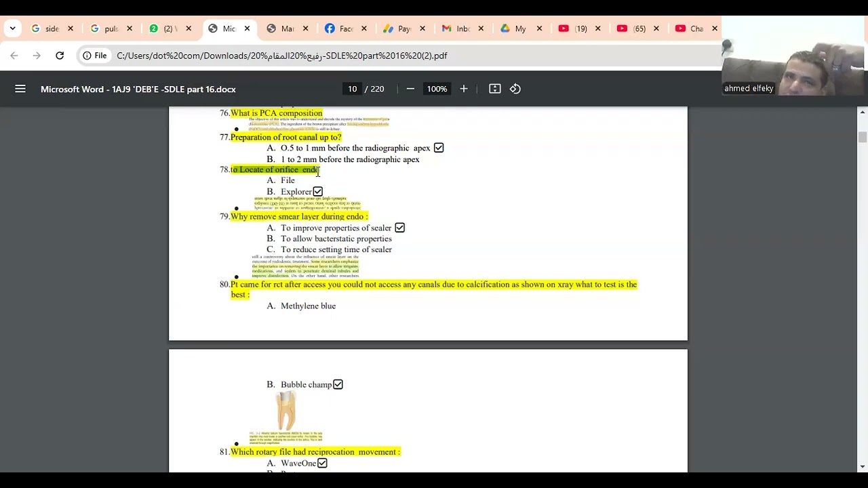The image size is (868, 488).
Task: Close the Inbox tab
Action: point(481,28)
